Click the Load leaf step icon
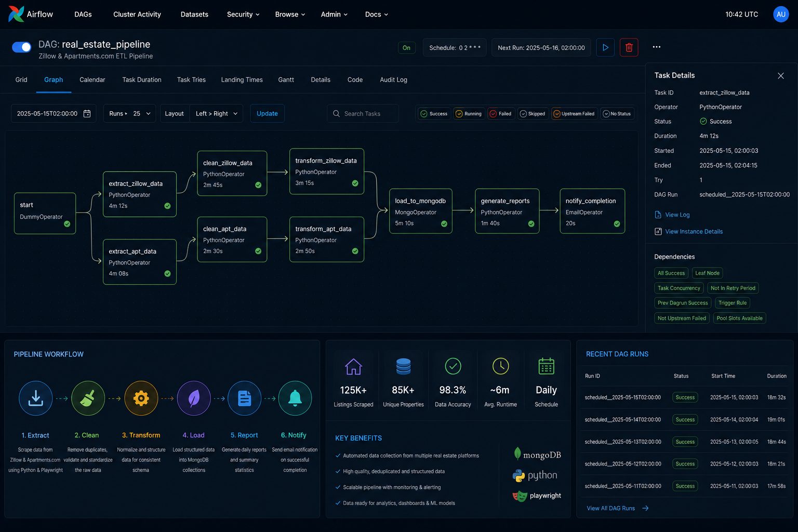 tap(194, 398)
